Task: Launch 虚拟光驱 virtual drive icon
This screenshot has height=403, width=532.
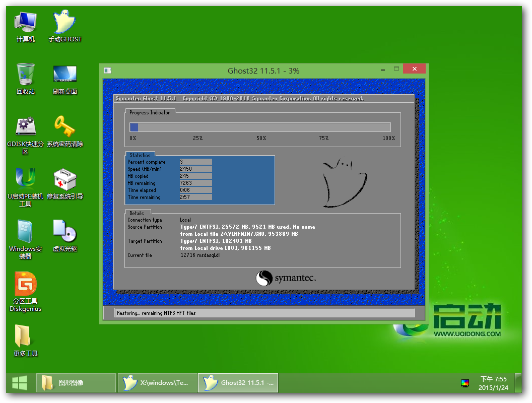Action: click(65, 236)
